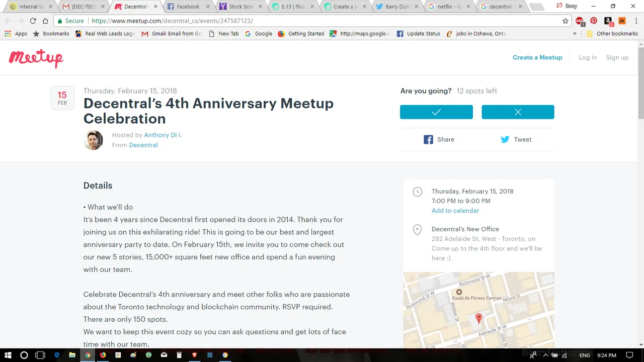Open the Chrome three-dot menu
The width and height of the screenshot is (644, 362).
pyautogui.click(x=635, y=21)
